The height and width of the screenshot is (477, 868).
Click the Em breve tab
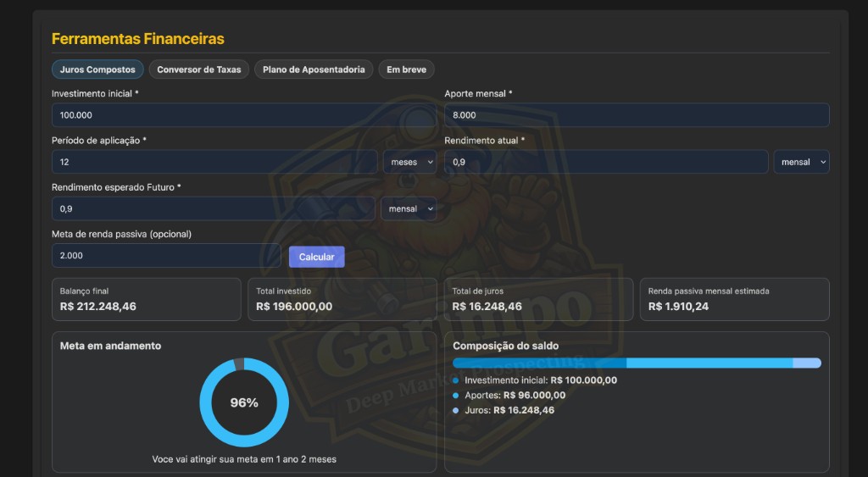(406, 69)
